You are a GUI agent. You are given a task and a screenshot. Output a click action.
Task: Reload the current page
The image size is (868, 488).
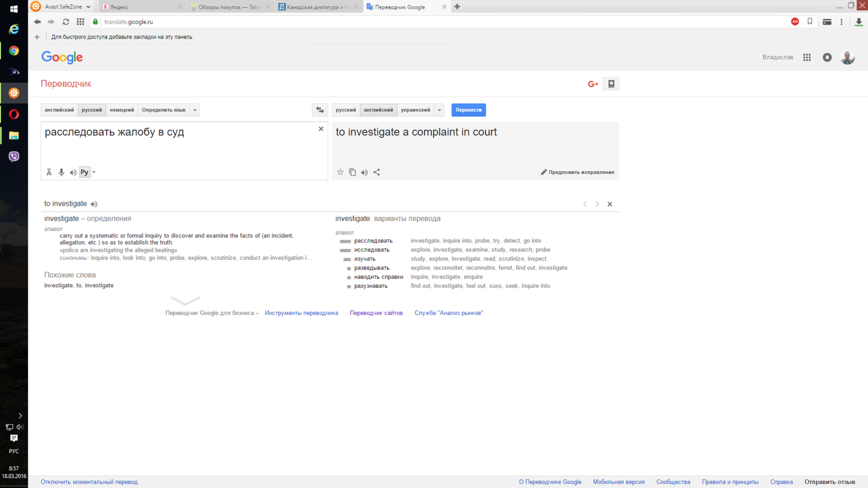tap(66, 22)
